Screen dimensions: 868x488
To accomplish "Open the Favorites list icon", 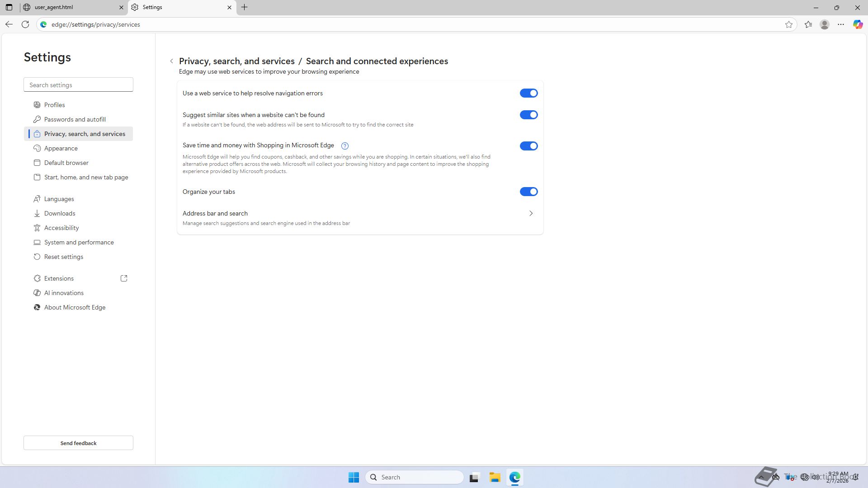I will pyautogui.click(x=808, y=24).
